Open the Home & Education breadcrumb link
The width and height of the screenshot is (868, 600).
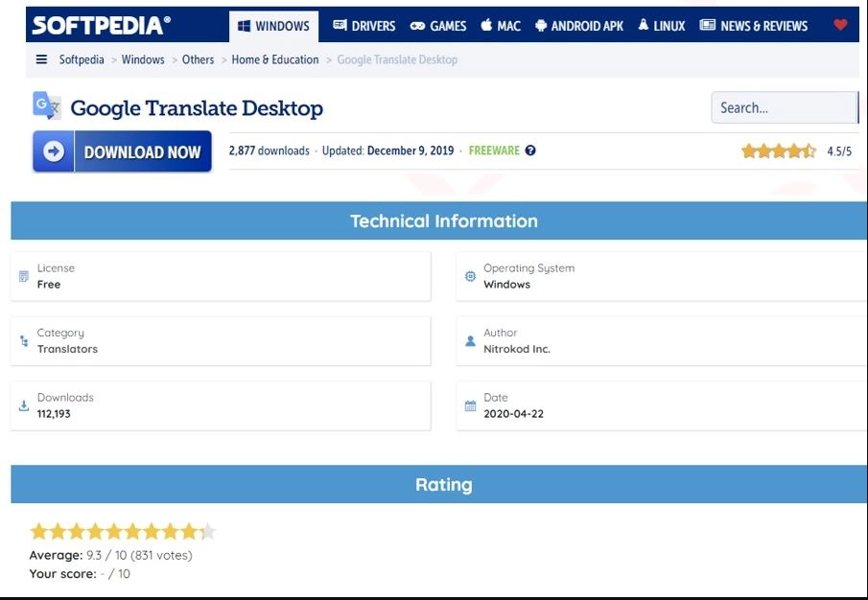[275, 58]
